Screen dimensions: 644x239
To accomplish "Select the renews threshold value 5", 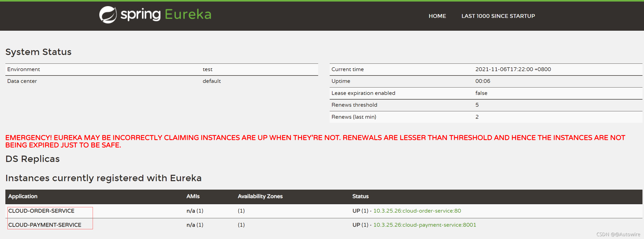I will pos(477,105).
